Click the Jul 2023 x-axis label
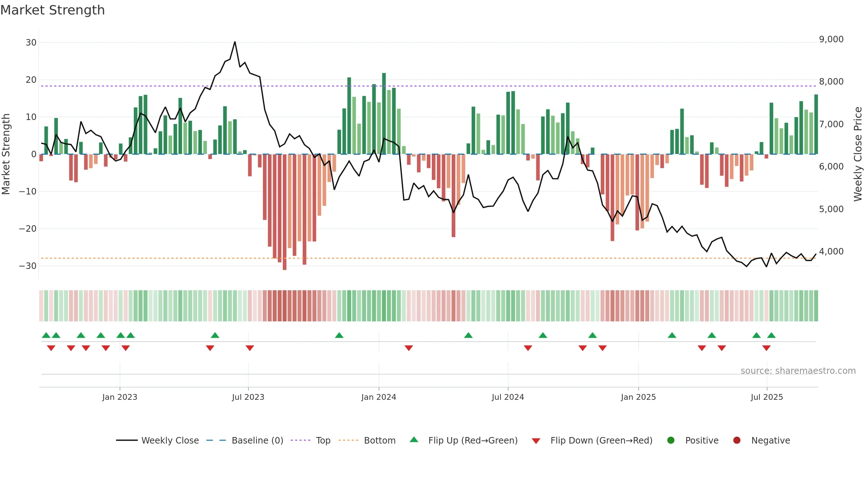This screenshot has height=488, width=868. (248, 397)
